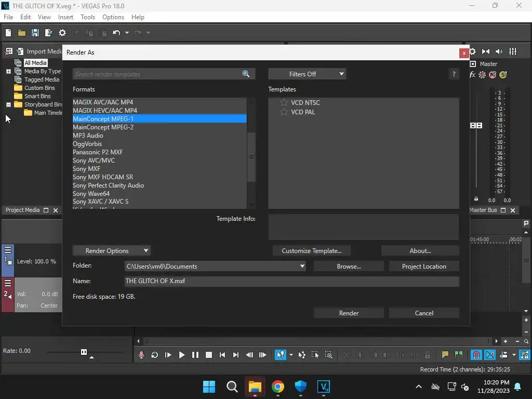Image resolution: width=532 pixels, height=399 pixels.
Task: Toggle Master bus mute icon
Action: tap(493, 75)
